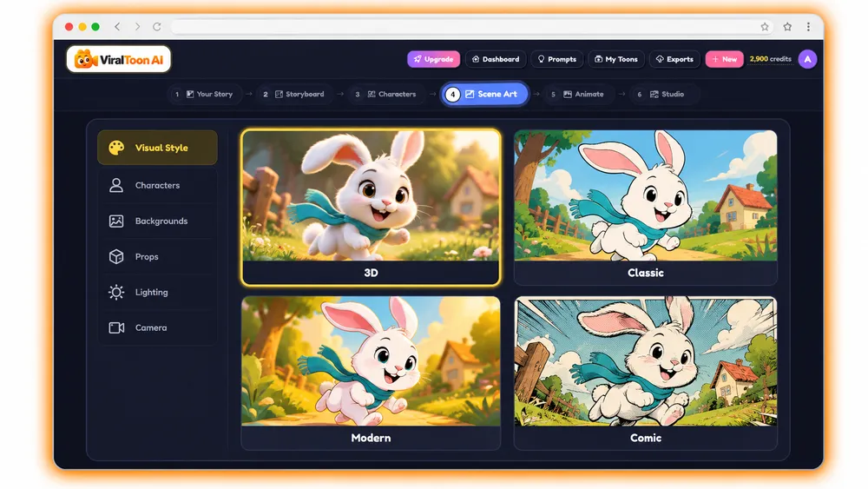Click the Classic style label

(646, 273)
